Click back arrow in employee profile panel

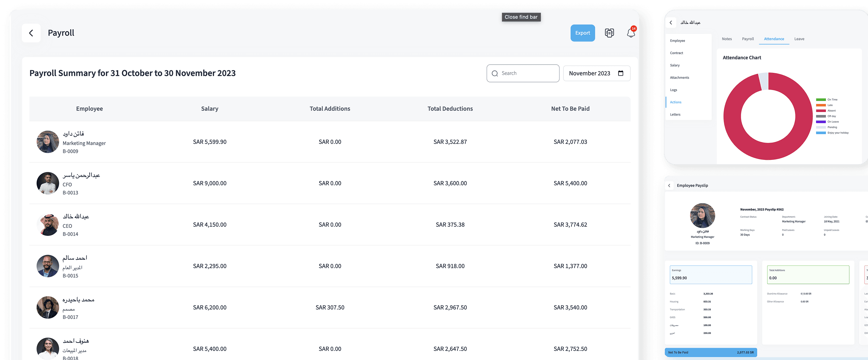[x=671, y=23]
